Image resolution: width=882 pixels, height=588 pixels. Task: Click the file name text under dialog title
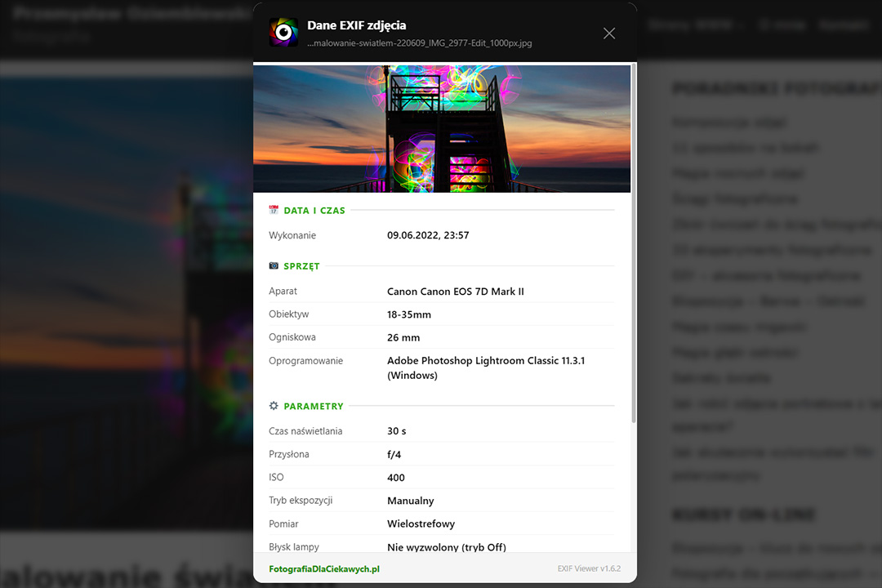pyautogui.click(x=420, y=43)
